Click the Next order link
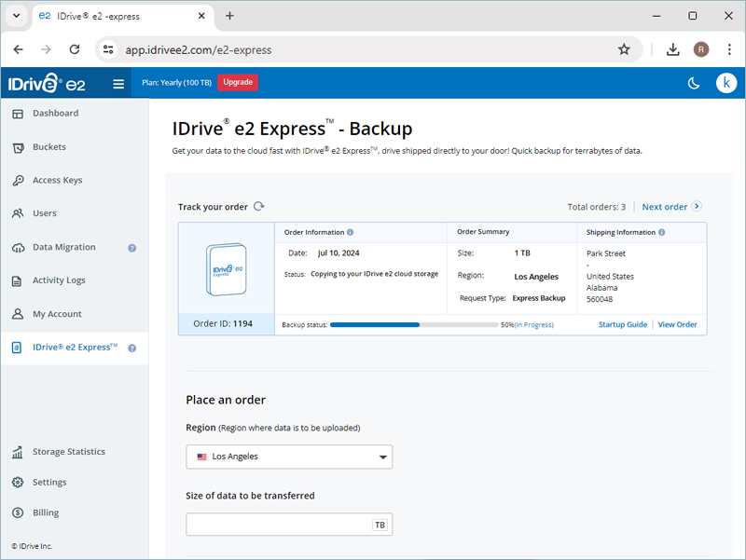Viewport: 746px width, 560px height. click(664, 207)
